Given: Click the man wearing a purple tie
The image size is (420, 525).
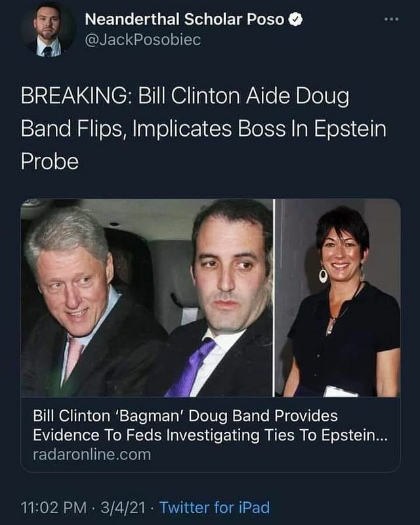Looking at the screenshot, I should pos(221,298).
